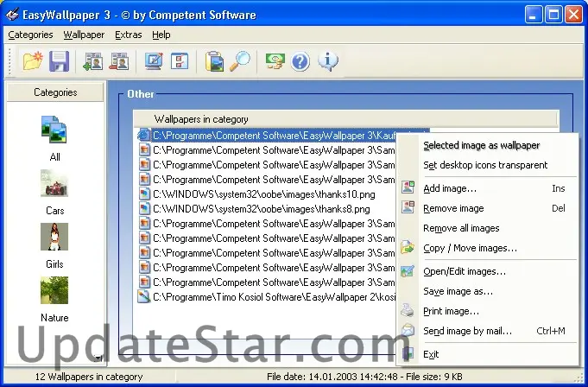
Task: Open the Categories menu
Action: [30, 35]
